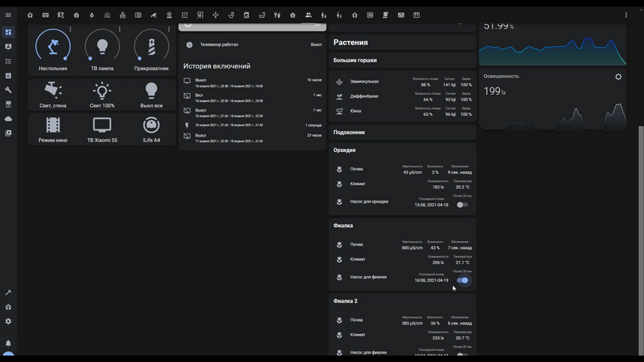Start Режим кино movie mode
The width and height of the screenshot is (644, 362).
[x=53, y=125]
